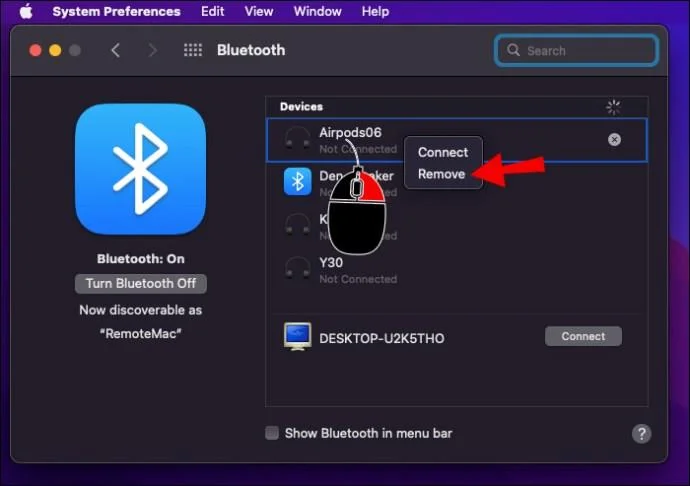Choose Connect in the context menu
Image resolution: width=690 pixels, height=486 pixels.
(x=443, y=152)
